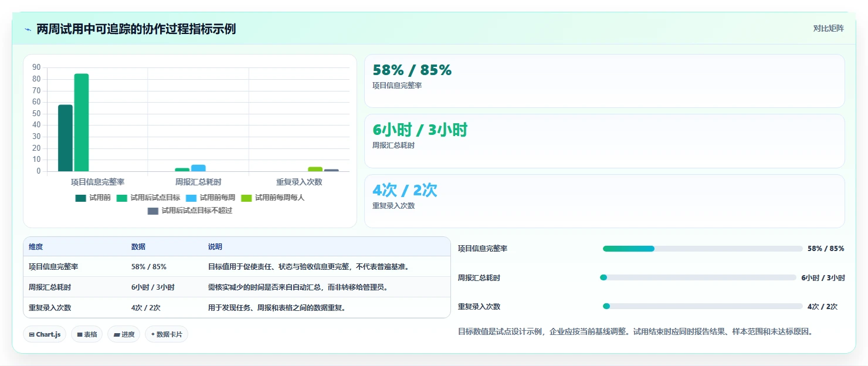Click the 数据 table column header
868x366 pixels.
(x=138, y=247)
